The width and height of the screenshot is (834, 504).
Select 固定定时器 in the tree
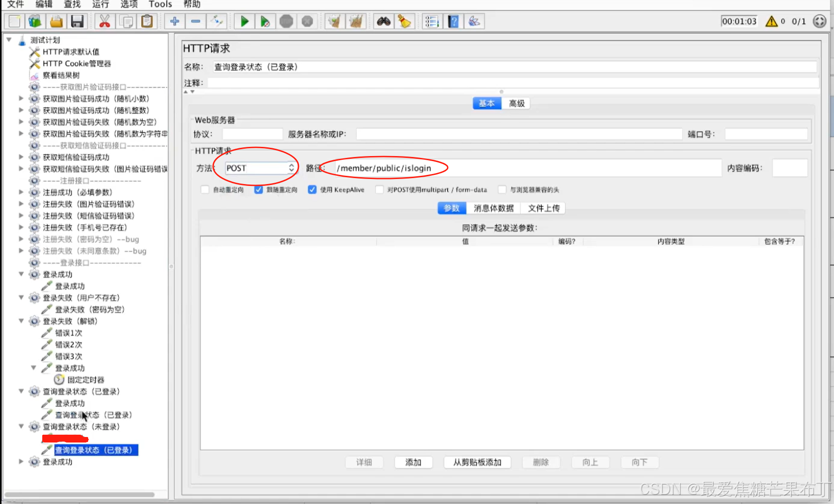(86, 380)
